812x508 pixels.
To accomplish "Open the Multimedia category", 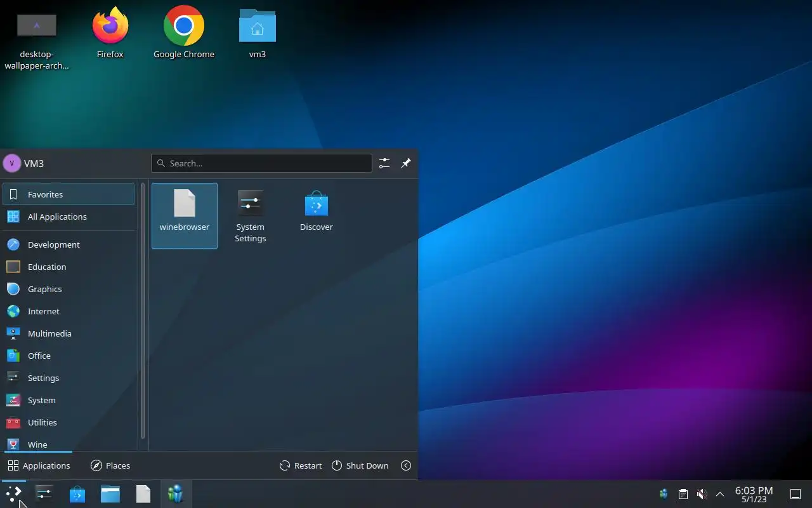I will 69,333.
